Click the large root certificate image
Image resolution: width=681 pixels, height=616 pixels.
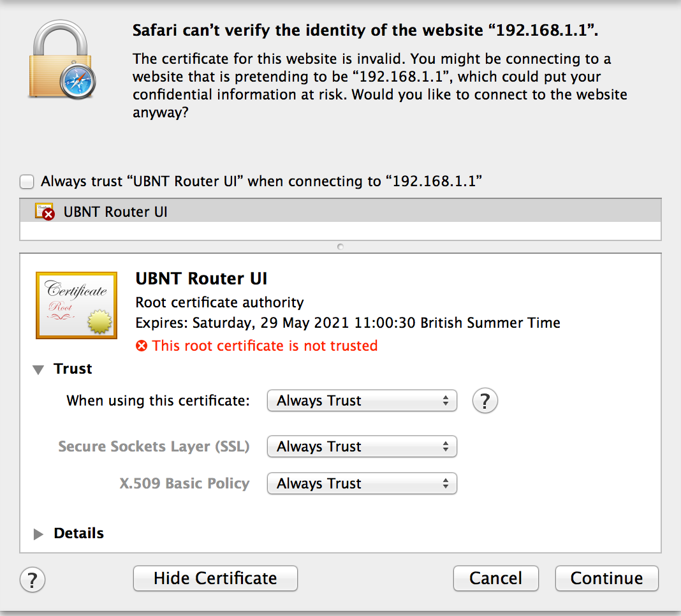(77, 305)
